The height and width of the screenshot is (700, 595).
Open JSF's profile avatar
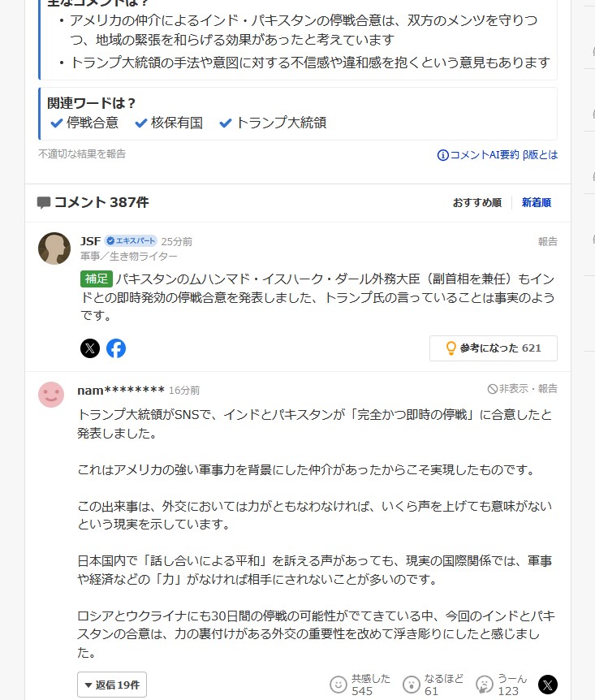[x=54, y=248]
